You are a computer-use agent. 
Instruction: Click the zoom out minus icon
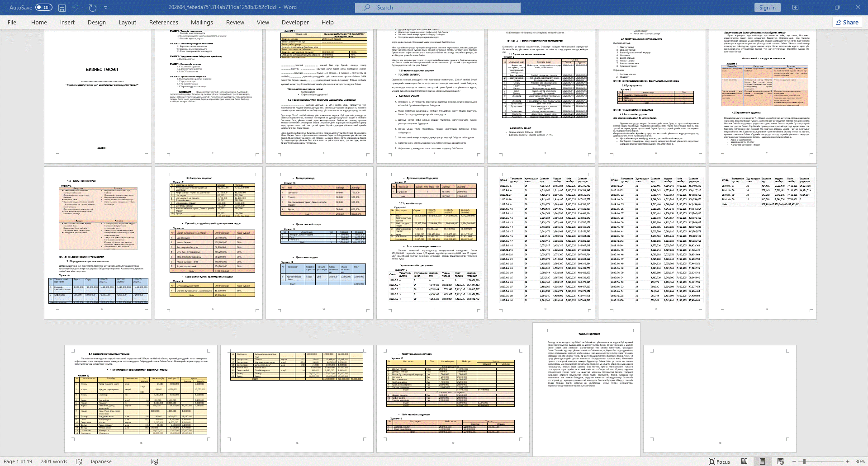pyautogui.click(x=795, y=461)
